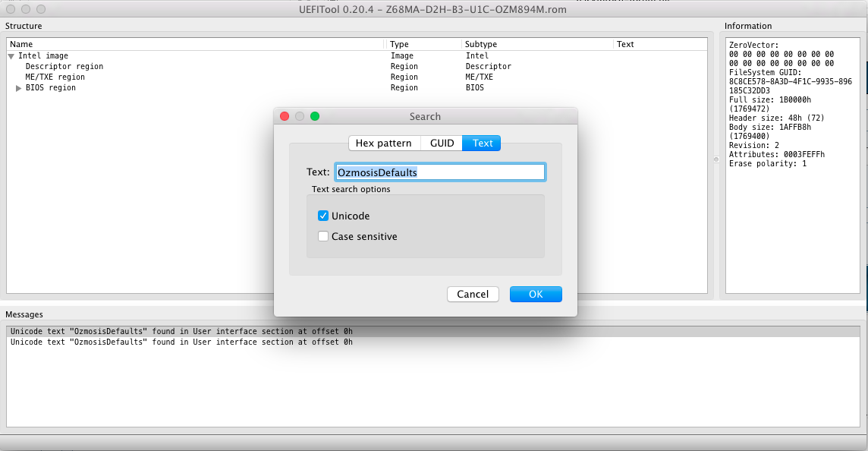Select first OzmosisDefaults found message

pyautogui.click(x=433, y=331)
